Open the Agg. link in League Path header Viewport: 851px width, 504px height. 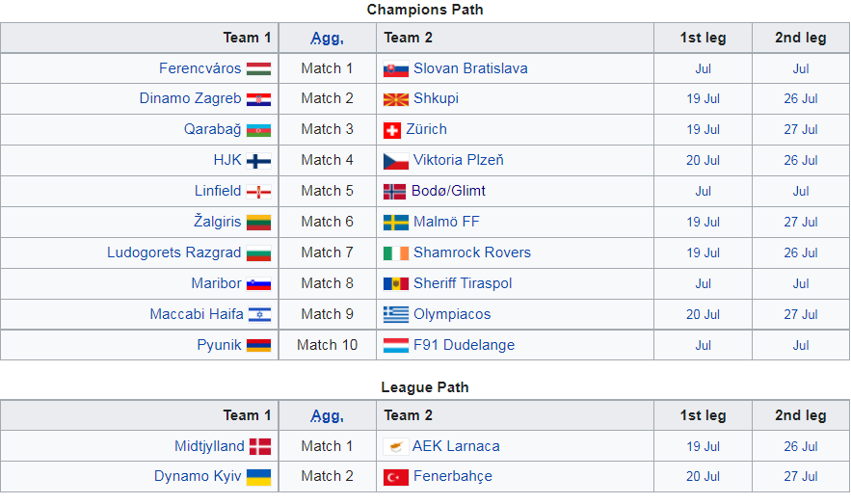pos(328,416)
